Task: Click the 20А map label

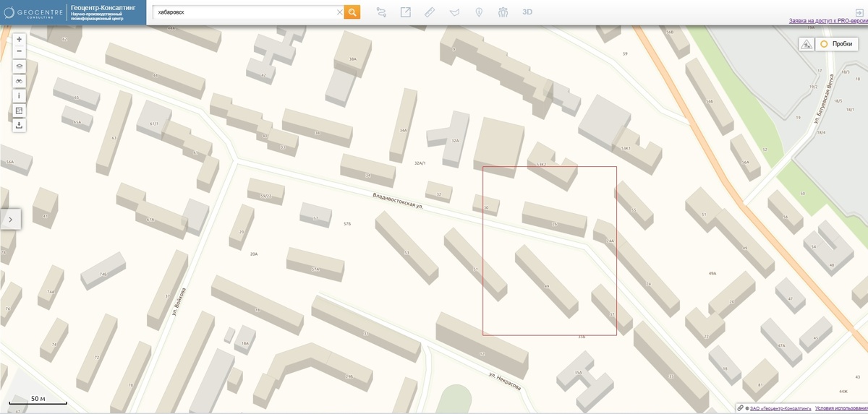Action: (254, 254)
